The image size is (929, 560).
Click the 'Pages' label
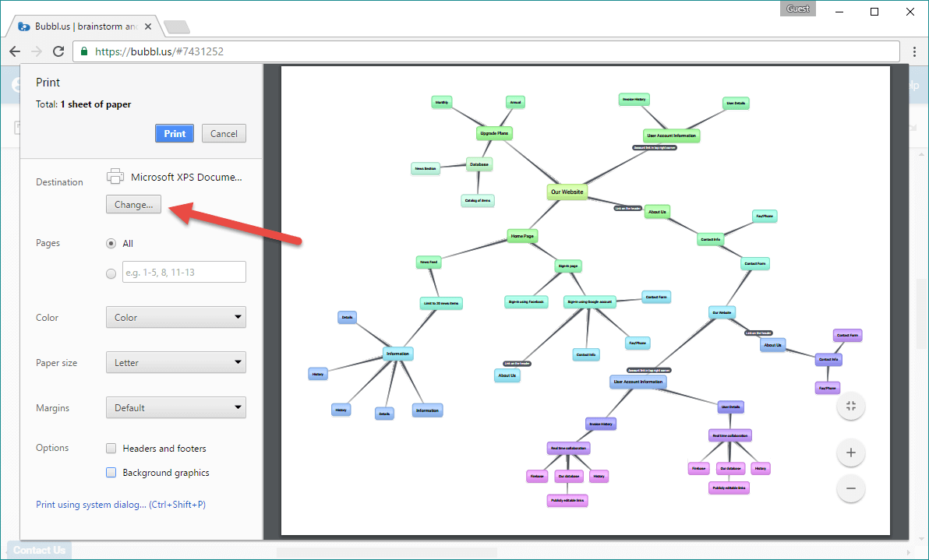click(48, 243)
